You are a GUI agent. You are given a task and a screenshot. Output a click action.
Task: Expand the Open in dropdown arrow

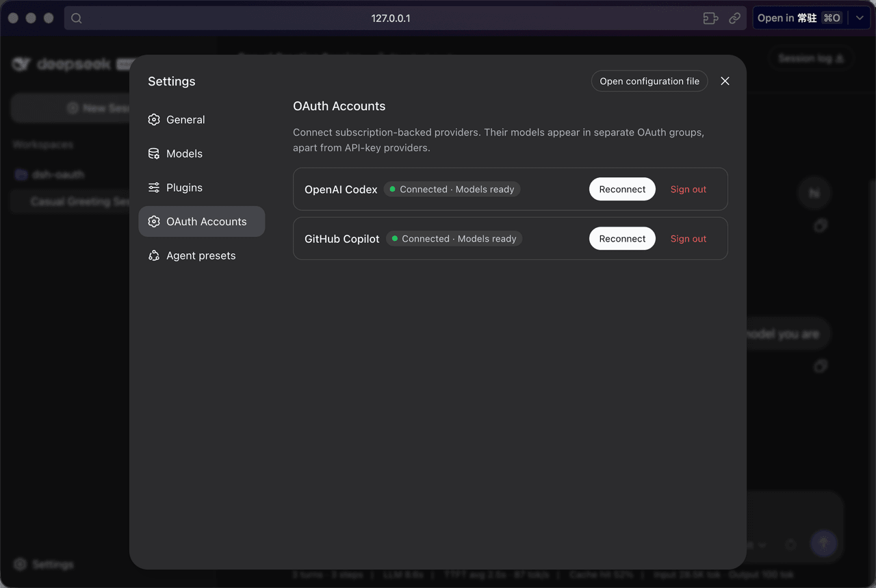click(860, 18)
